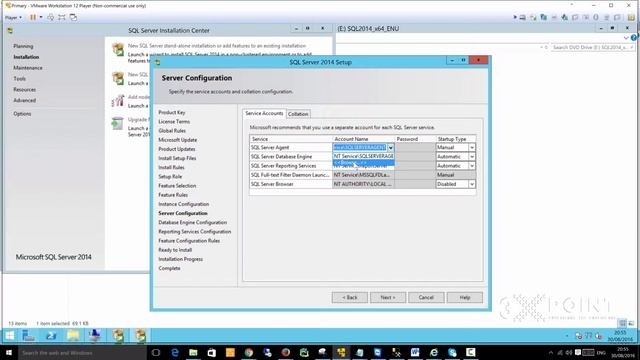This screenshot has height=360, width=640.
Task: Open the Windows Store taskbar icon
Action: [211, 352]
